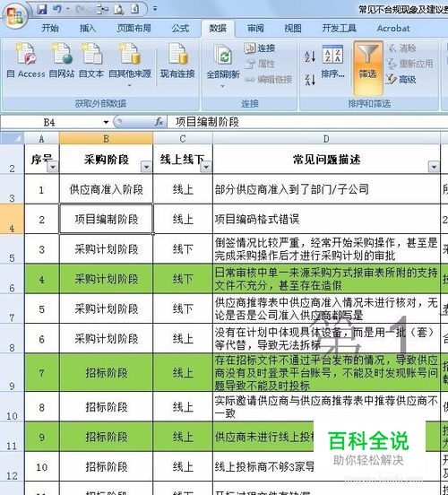448x495 pixels.
Task: Click the Name Box showing B4
Action: [50, 122]
